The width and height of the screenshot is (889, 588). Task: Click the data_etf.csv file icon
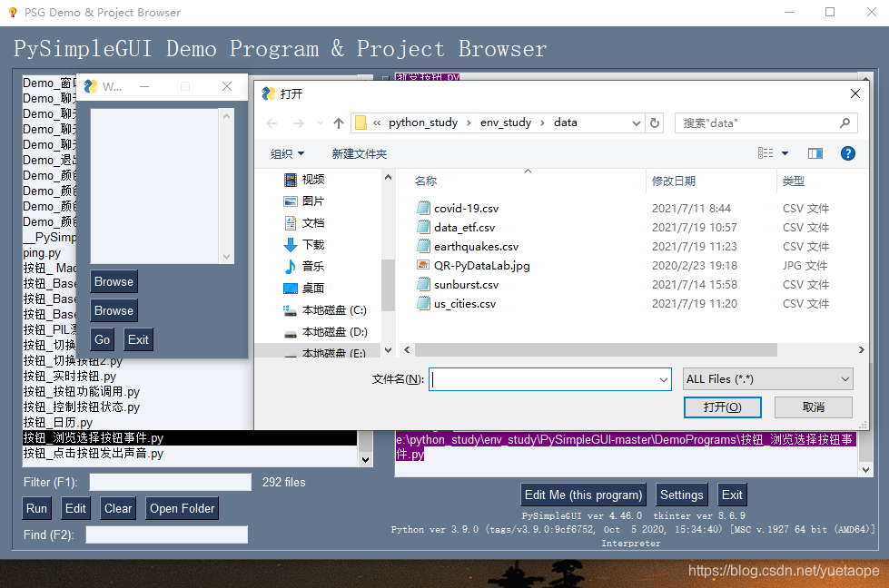point(423,227)
